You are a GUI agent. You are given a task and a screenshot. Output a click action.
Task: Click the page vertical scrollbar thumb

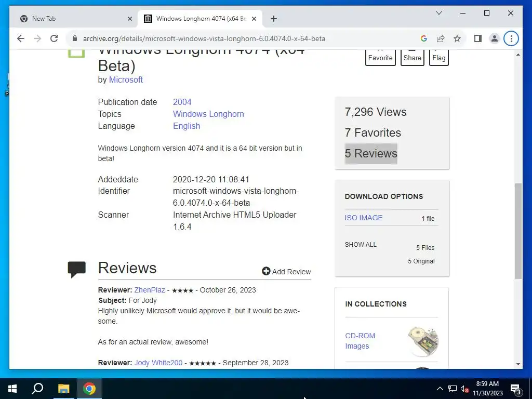pos(518,231)
